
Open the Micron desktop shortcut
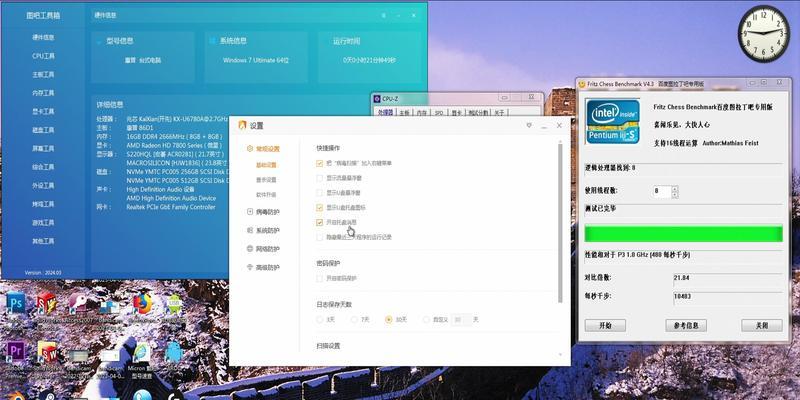[141, 352]
